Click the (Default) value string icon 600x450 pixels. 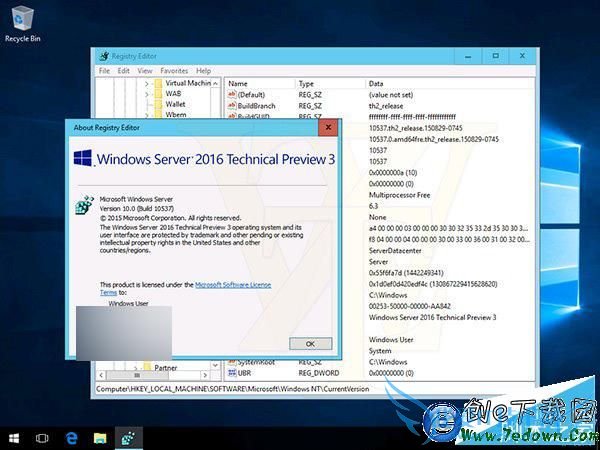click(232, 95)
